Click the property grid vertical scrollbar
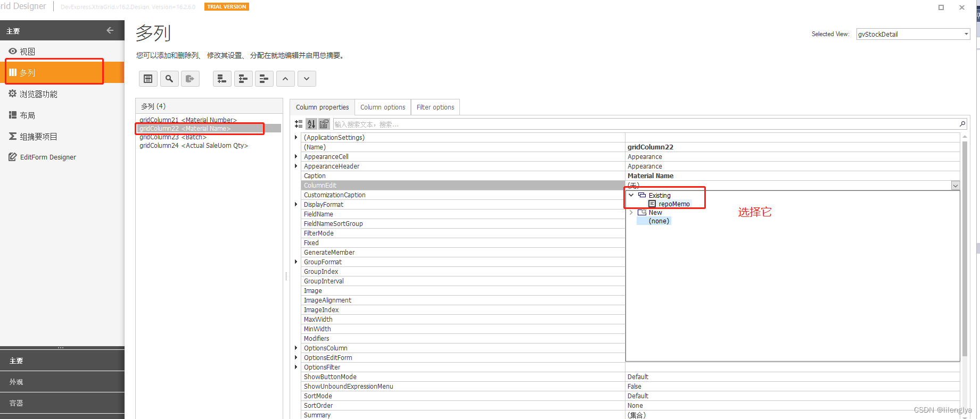 click(965, 249)
